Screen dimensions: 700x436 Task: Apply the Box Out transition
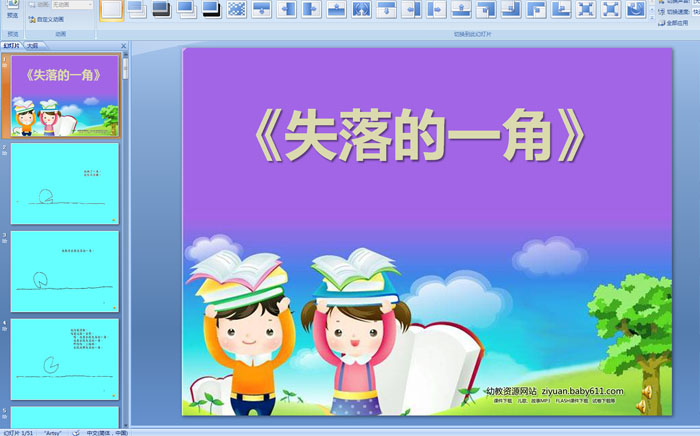click(x=612, y=9)
